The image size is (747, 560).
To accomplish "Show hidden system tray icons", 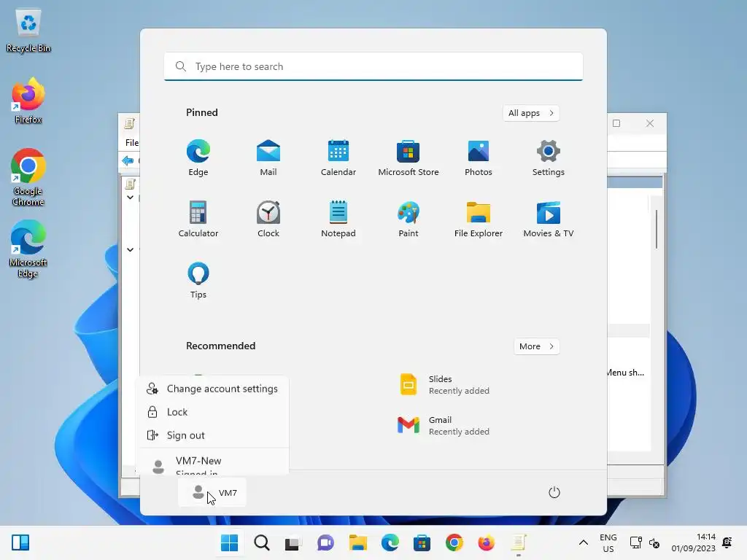I will (583, 542).
